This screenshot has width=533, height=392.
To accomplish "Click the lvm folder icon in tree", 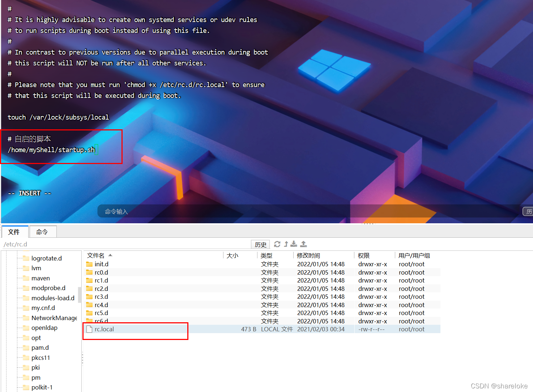I will coord(26,268).
